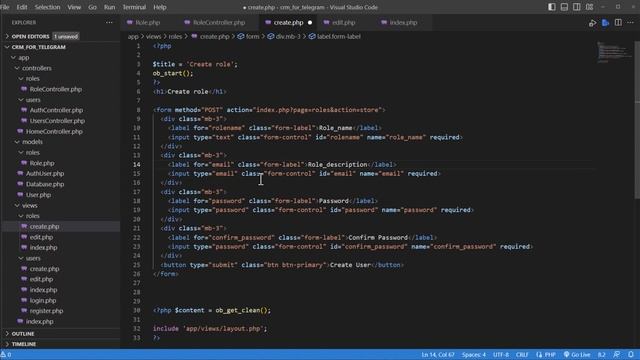Toggle bottom panel layout icon
Screen dimensions: 640x360
point(564,7)
